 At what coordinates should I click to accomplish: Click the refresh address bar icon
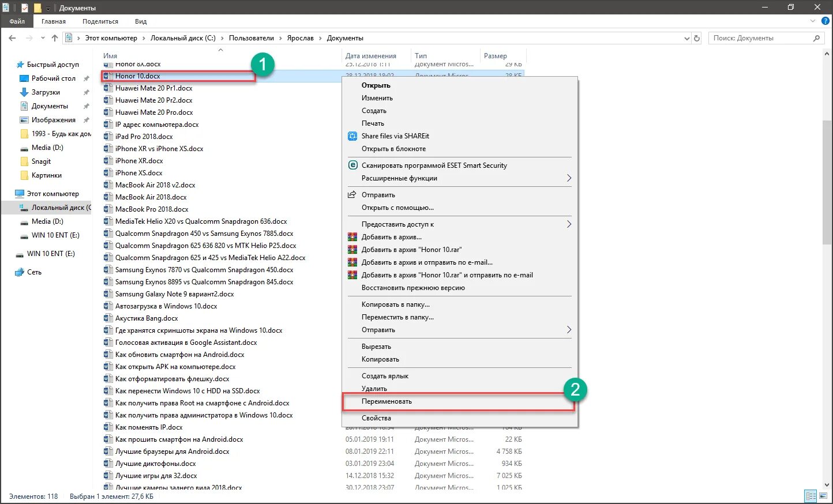(x=697, y=38)
